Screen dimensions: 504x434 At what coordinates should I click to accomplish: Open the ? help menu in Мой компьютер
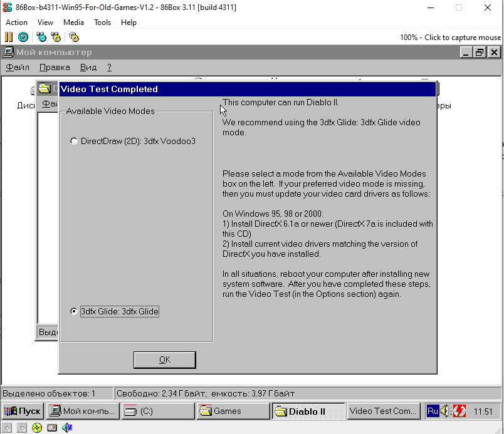click(109, 68)
